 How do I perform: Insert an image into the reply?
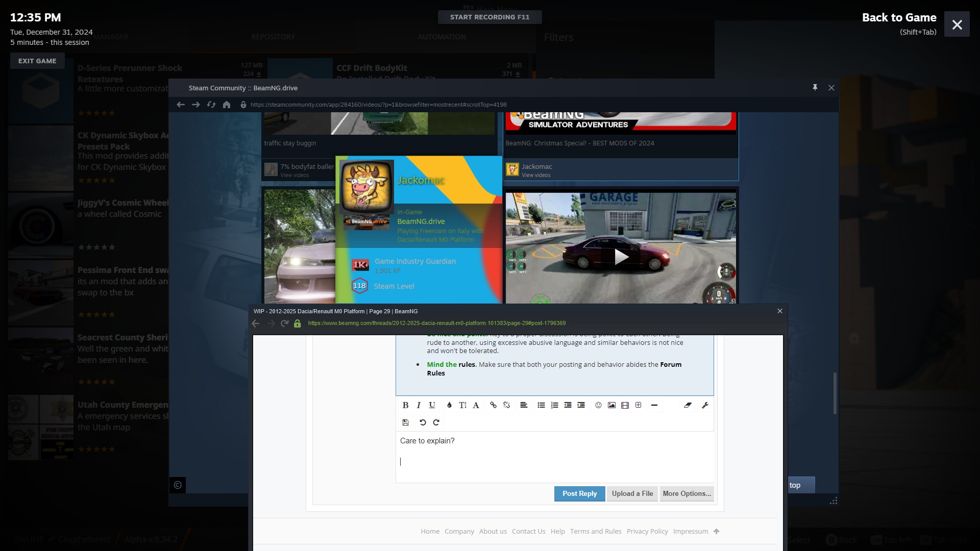611,405
